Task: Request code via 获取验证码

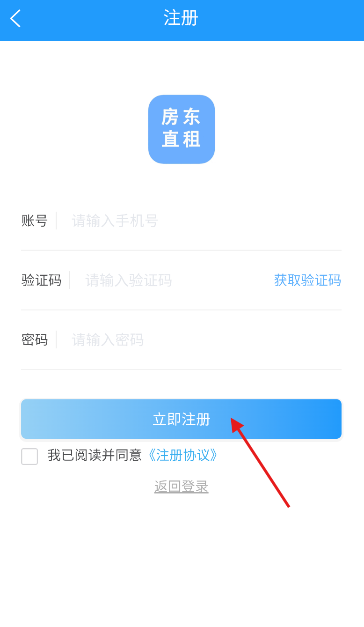Action: [x=307, y=280]
